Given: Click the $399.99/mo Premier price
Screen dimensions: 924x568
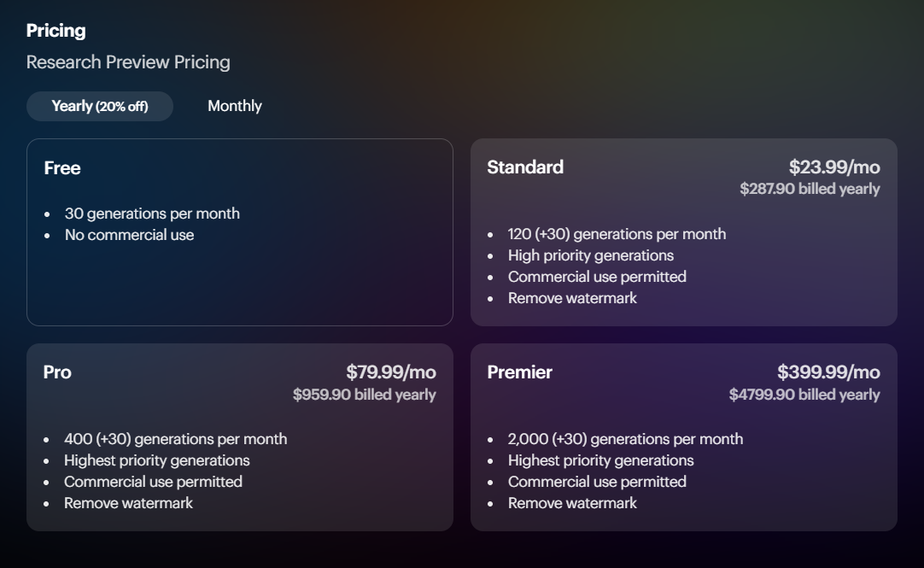Looking at the screenshot, I should [828, 372].
